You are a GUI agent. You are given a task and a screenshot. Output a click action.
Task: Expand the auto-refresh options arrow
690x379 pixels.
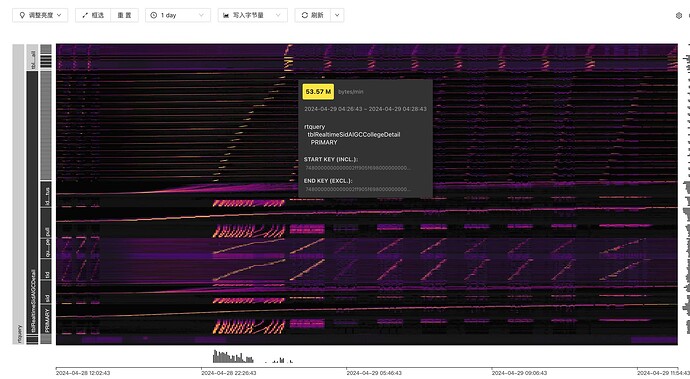click(x=337, y=15)
